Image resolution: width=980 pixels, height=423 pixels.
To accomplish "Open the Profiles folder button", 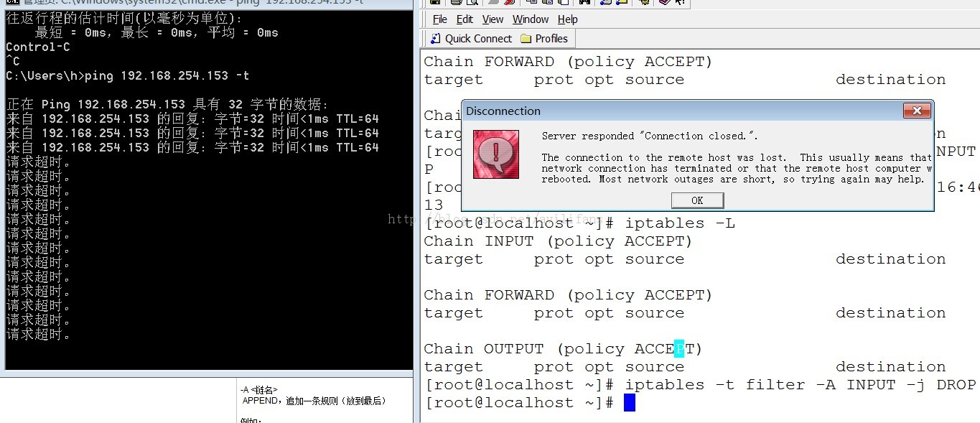I will [x=543, y=39].
